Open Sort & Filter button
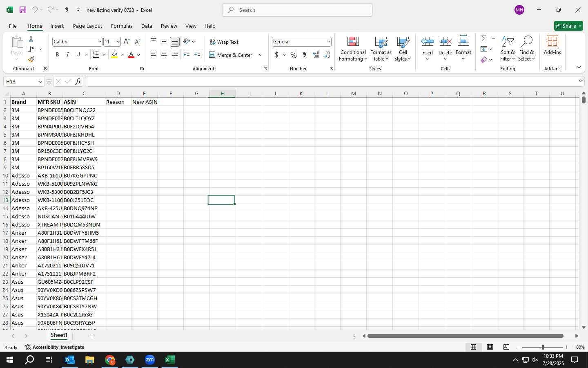Screen dimensions: 588x368 (508, 49)
